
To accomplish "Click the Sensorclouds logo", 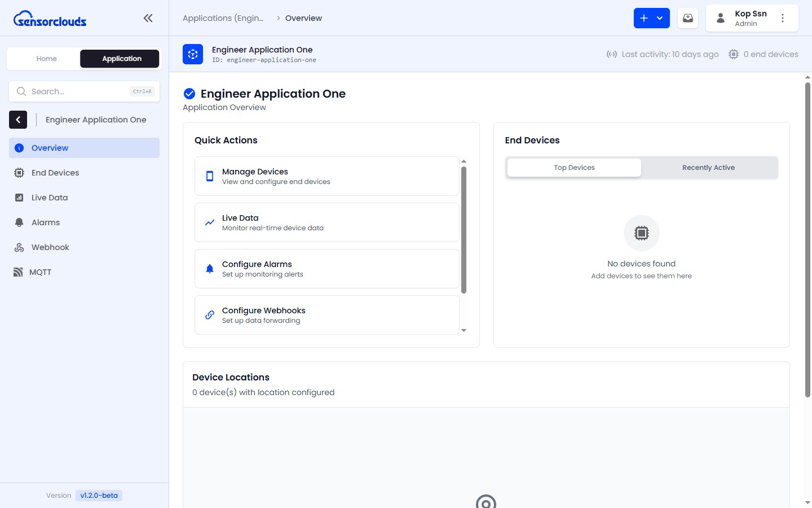I will (x=50, y=18).
